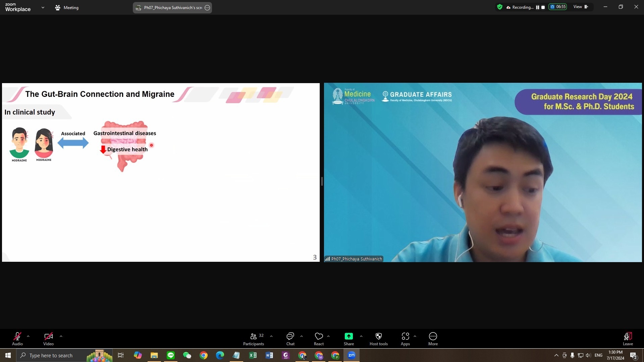Open the View layout menu
This screenshot has width=644, height=362.
[x=581, y=7]
